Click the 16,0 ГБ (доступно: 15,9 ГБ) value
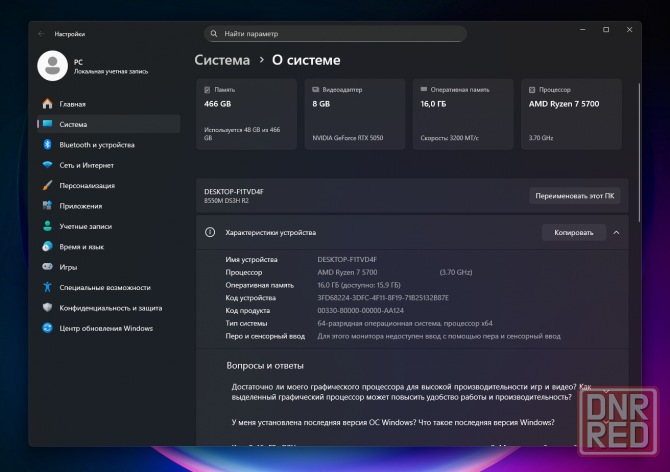This screenshot has width=670, height=472. pos(359,285)
